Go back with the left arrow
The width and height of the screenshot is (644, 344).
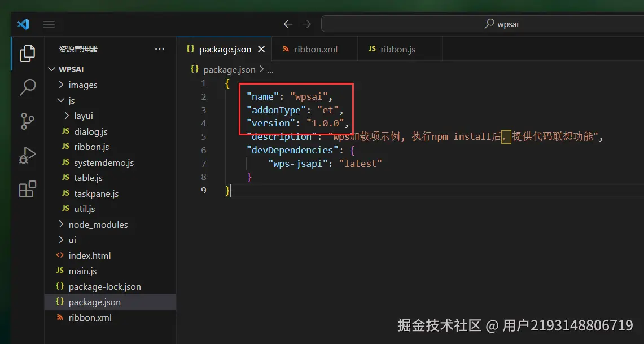[x=288, y=24]
